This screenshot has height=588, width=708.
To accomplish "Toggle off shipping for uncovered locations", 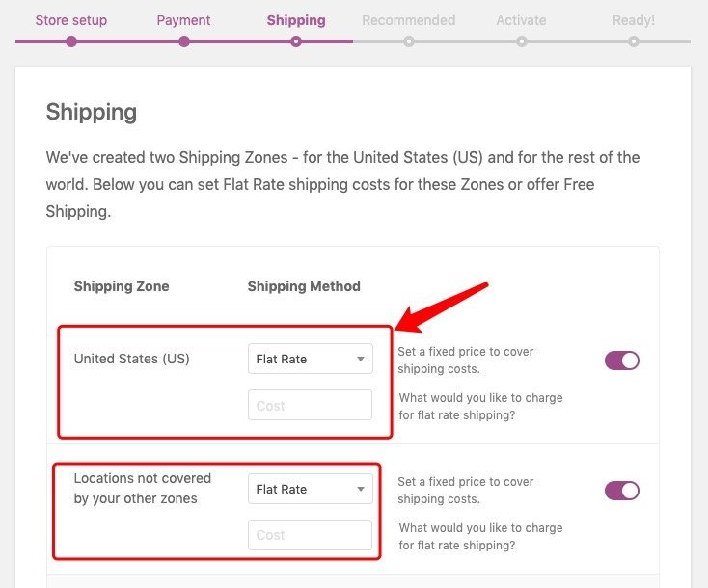I will click(622, 491).
